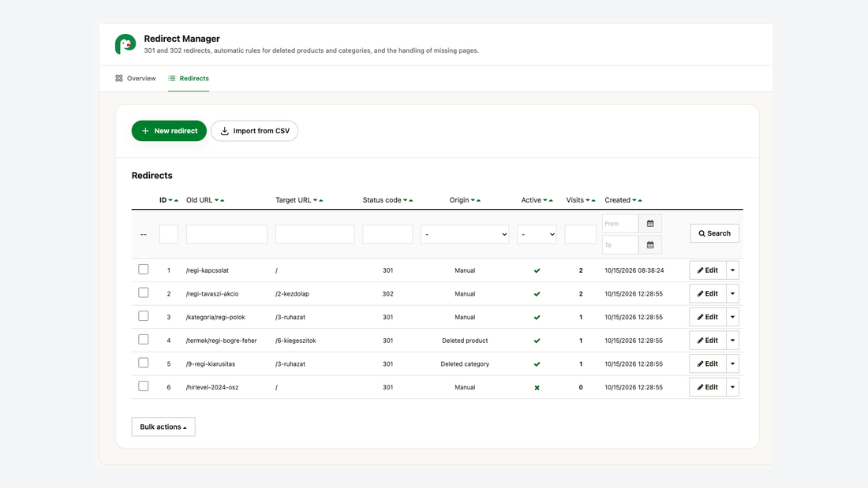Sort Active column descending
The height and width of the screenshot is (488, 868).
click(x=545, y=200)
